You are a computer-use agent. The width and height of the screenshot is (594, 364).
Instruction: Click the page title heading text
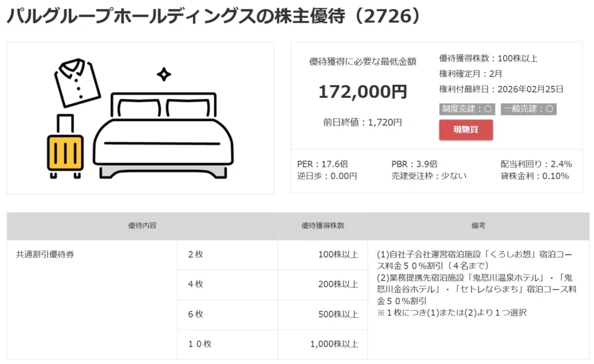(x=212, y=17)
